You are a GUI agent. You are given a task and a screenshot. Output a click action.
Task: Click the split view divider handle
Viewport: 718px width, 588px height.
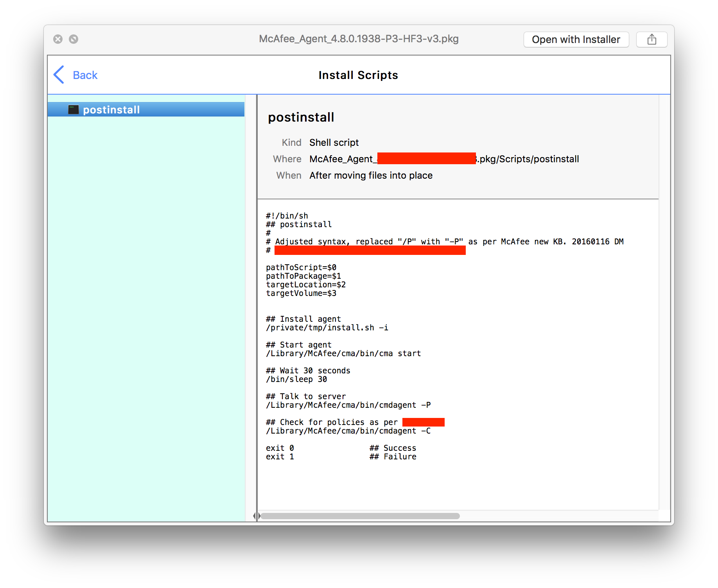257,516
